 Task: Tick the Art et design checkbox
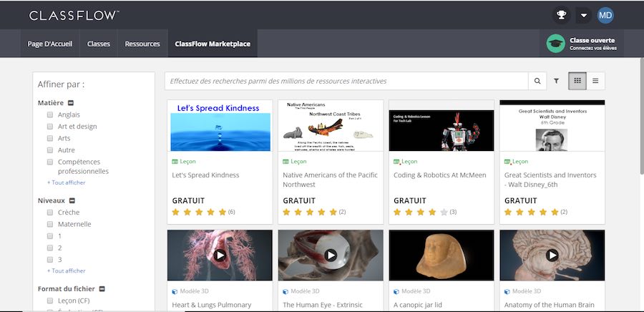[x=50, y=127]
